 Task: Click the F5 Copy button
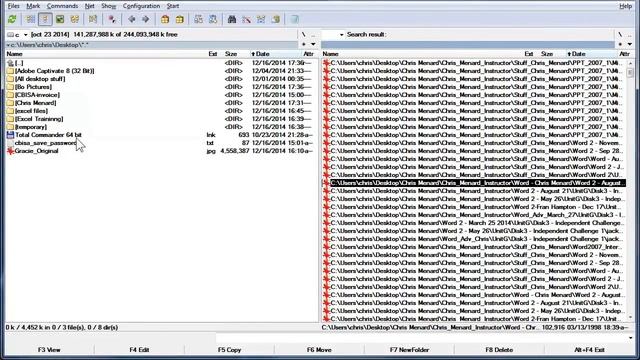pos(229,350)
